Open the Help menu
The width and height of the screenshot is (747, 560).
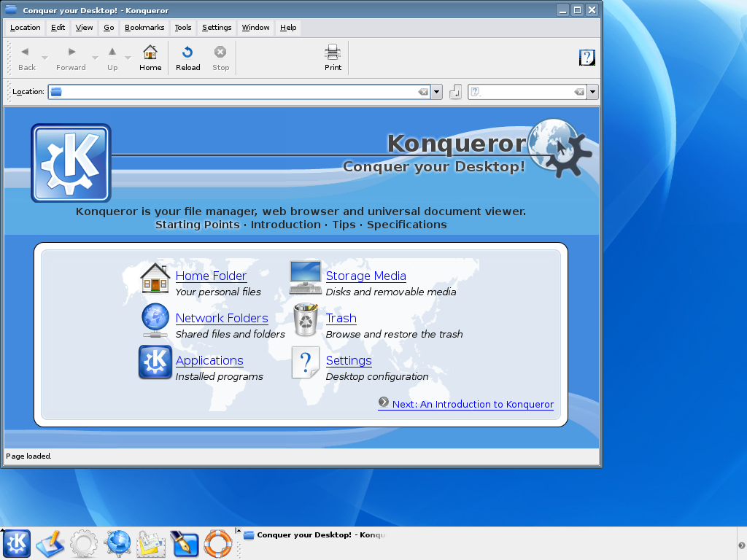[288, 28]
